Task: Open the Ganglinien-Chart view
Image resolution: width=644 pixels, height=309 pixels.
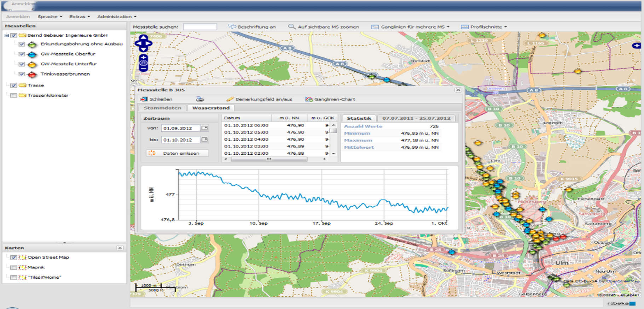Action: click(x=330, y=99)
